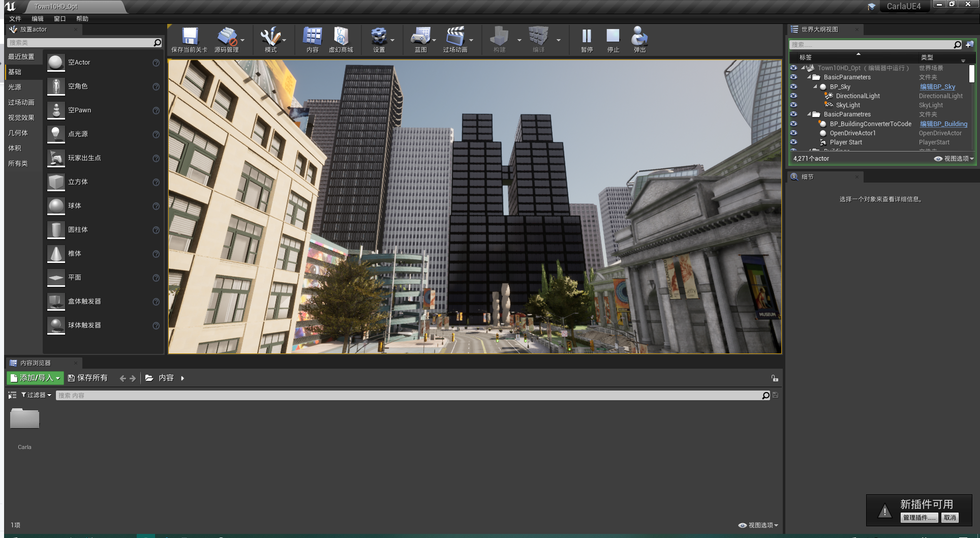Screen dimensions: 980x538
Task: Collapse the BasicParametres folder
Action: (x=809, y=114)
